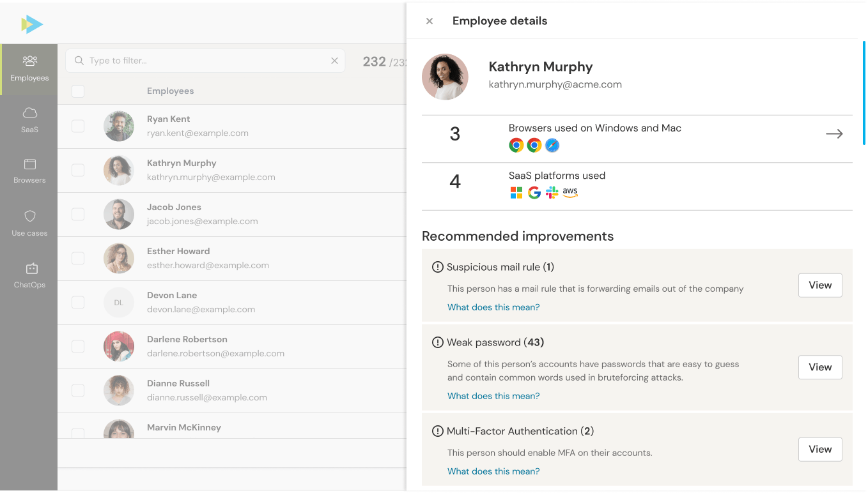Viewport: 868px width, 493px height.
Task: Tick the checkbox next to Ryan Kent
Action: click(x=78, y=126)
